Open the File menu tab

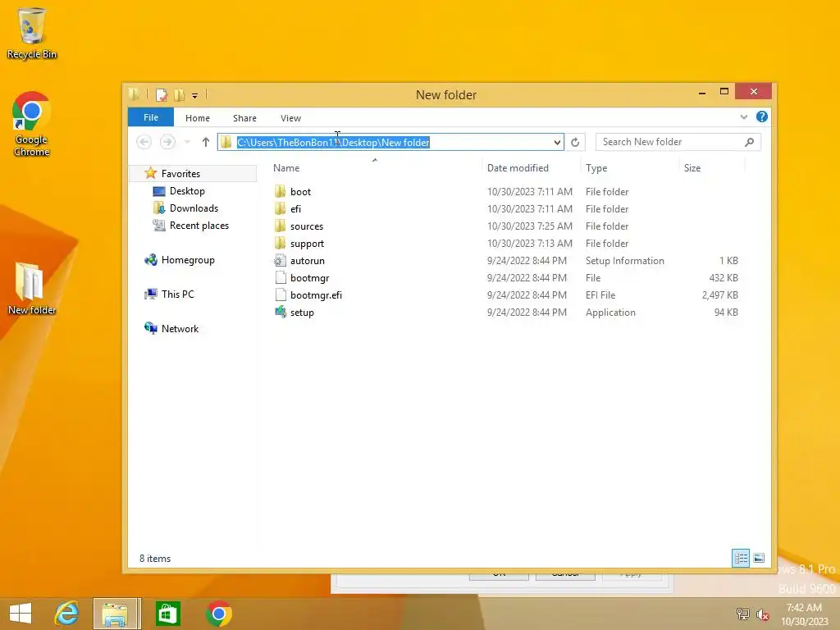[x=151, y=117]
